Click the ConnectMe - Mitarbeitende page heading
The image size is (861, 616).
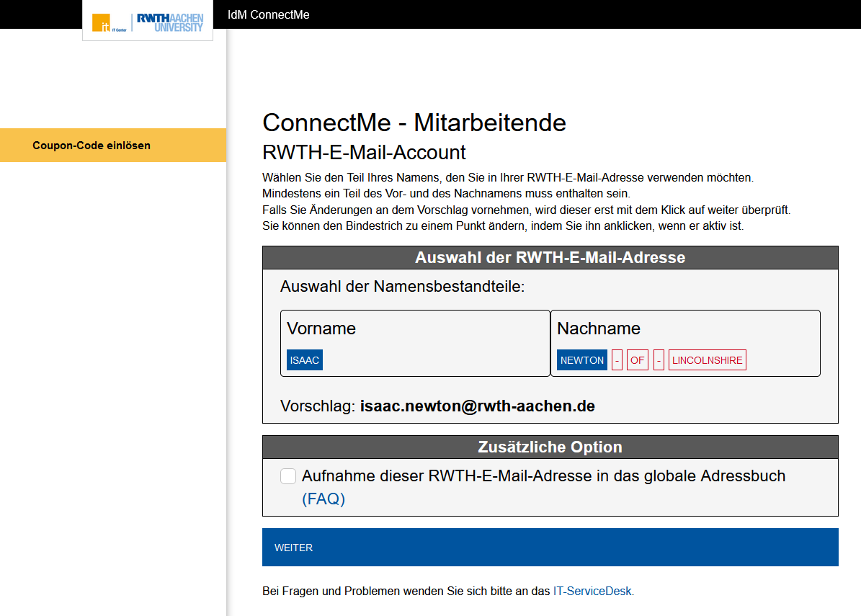tap(414, 122)
